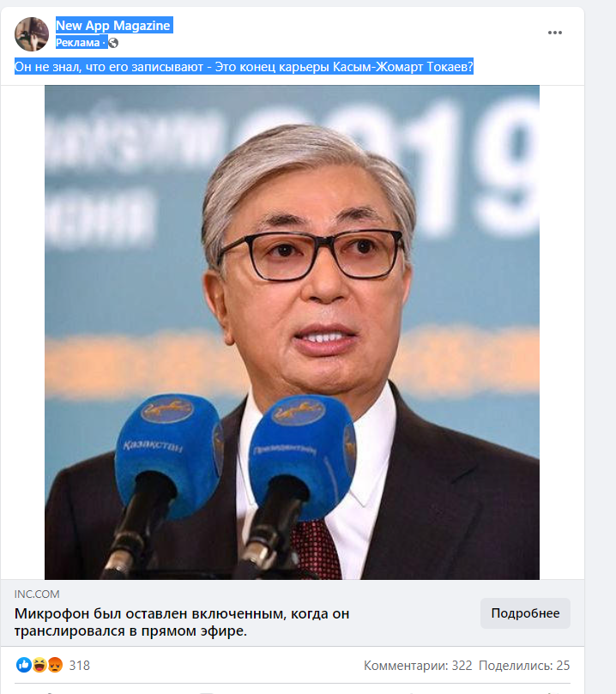The image size is (616, 694).
Task: Click the post caption about Касым-Жомарт Токаев
Action: coord(244,67)
